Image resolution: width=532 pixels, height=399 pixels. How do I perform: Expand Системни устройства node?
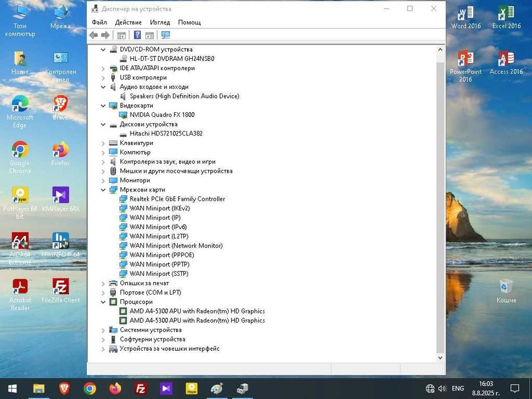click(103, 330)
